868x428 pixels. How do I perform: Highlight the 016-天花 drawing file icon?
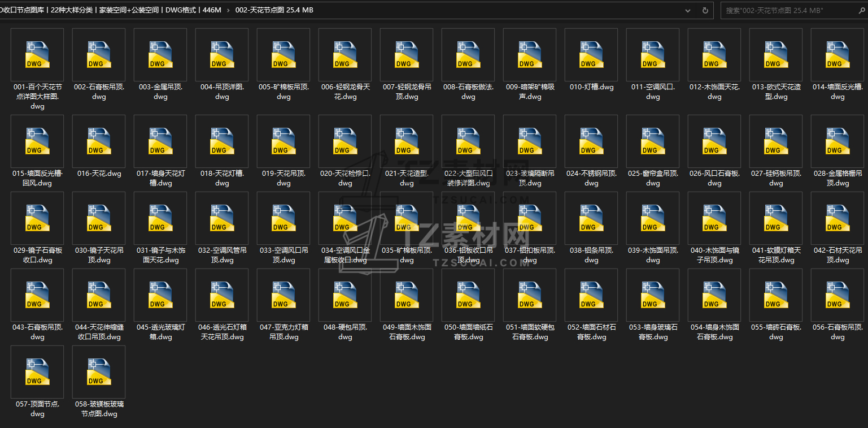tap(99, 141)
